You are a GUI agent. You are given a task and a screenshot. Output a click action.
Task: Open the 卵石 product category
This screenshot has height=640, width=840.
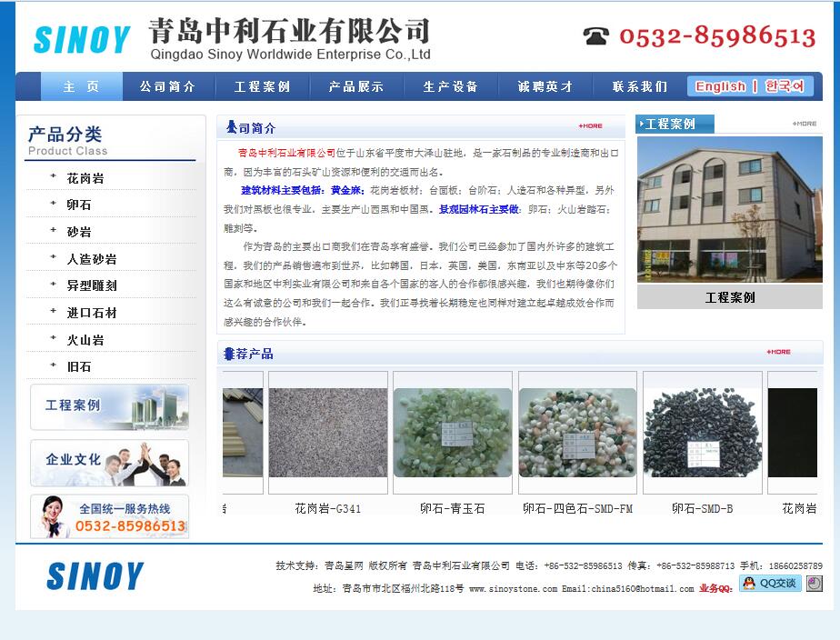[79, 205]
